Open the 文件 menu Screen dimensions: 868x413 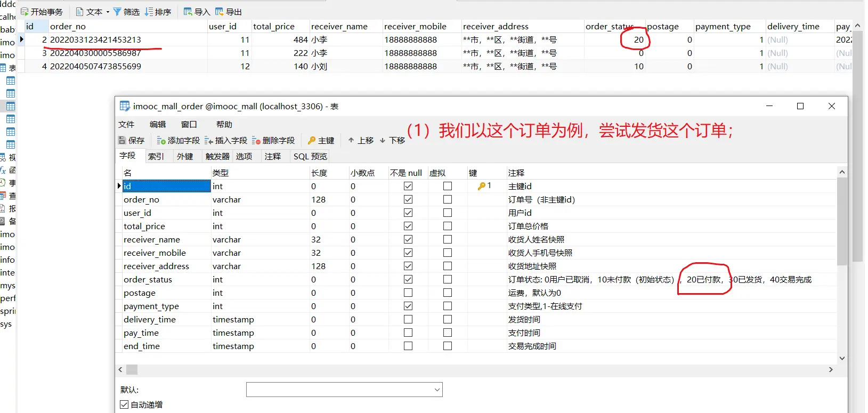(126, 124)
